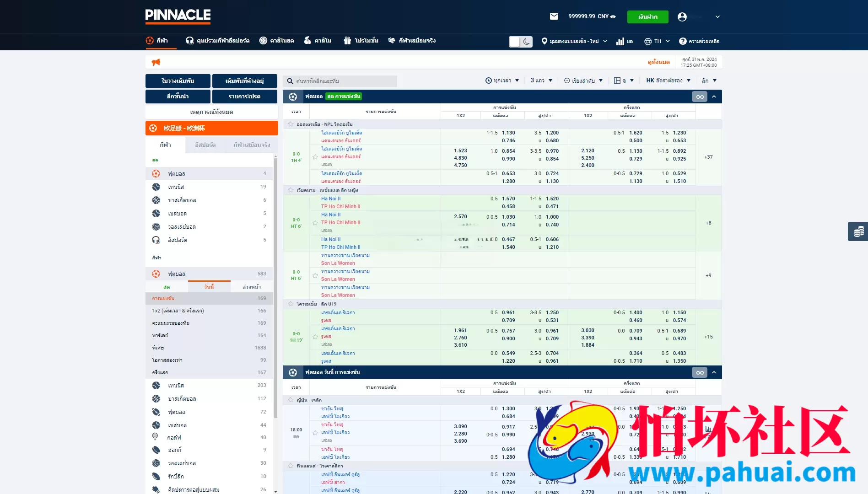Select the สด live tab under football

(167, 287)
